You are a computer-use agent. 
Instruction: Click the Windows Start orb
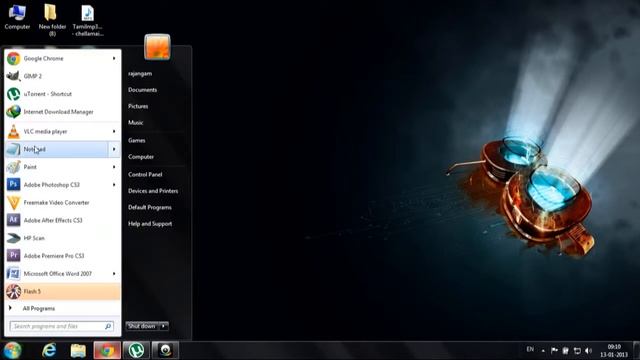point(12,350)
